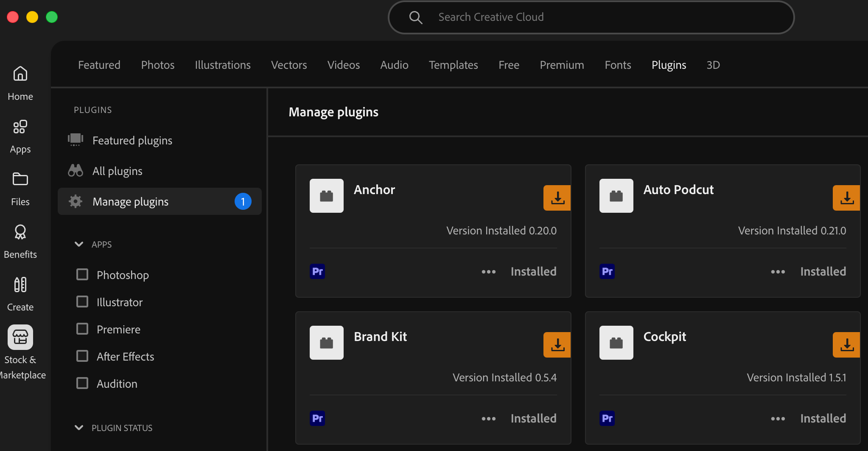
Task: Open the Audio tab
Action: point(395,65)
